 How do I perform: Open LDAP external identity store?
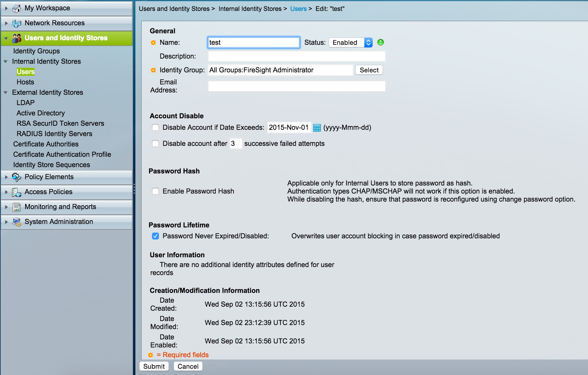click(x=26, y=103)
